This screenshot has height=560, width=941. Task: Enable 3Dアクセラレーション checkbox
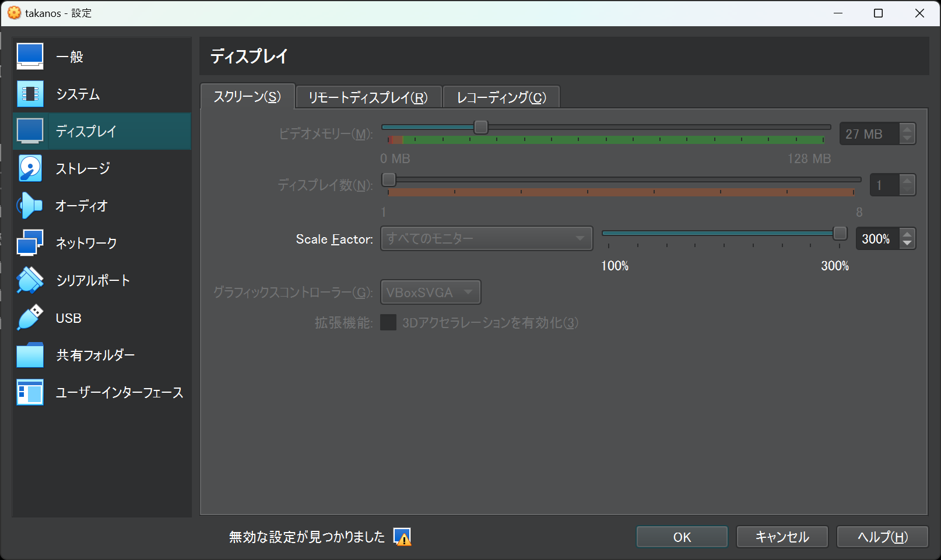(388, 322)
